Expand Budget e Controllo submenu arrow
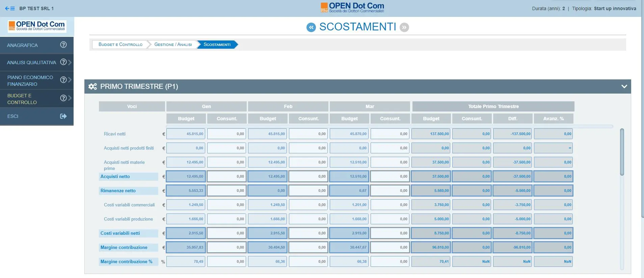Screen dimensions: 644x278 pos(70,98)
